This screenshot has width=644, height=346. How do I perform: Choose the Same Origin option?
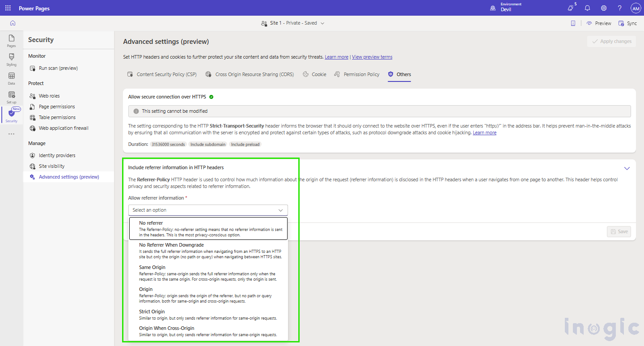click(208, 273)
